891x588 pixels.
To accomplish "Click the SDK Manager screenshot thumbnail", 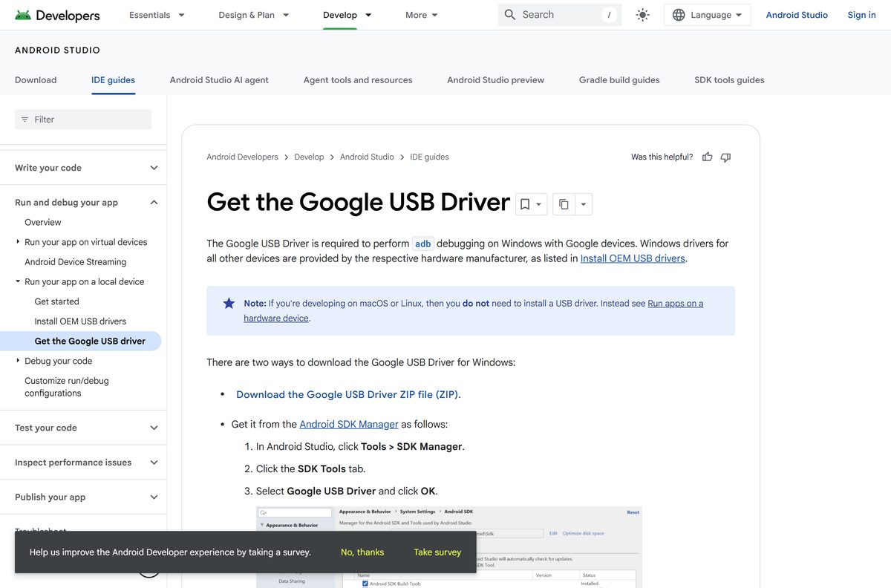I will coord(448,547).
